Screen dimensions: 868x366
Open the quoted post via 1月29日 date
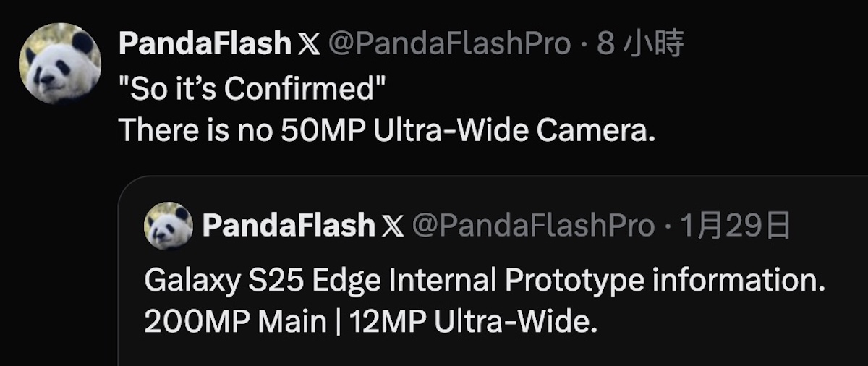click(x=736, y=226)
